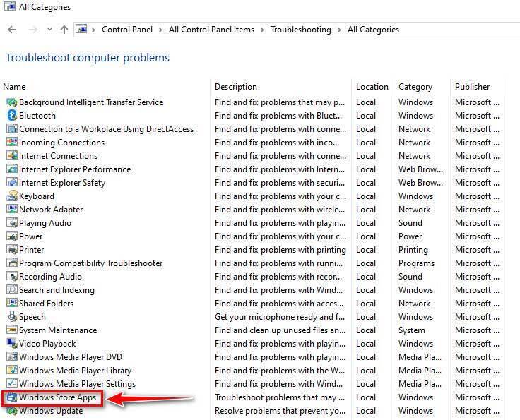The image size is (520, 420).
Task: Sort by the Category column header
Action: 415,87
